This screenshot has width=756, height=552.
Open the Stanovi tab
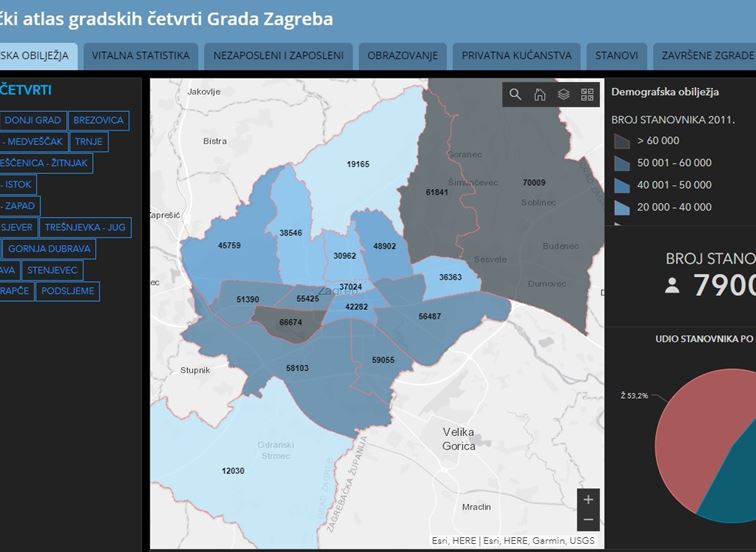(616, 56)
